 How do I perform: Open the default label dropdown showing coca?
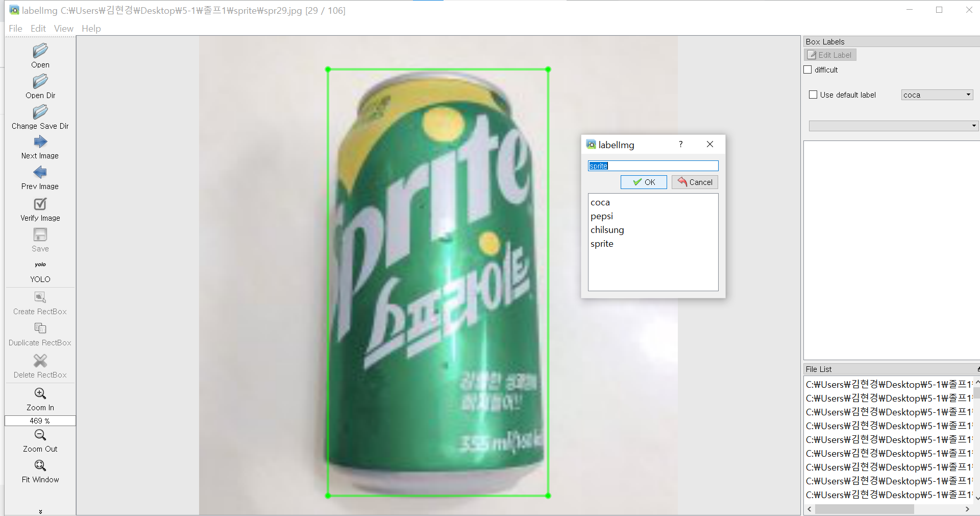point(937,95)
